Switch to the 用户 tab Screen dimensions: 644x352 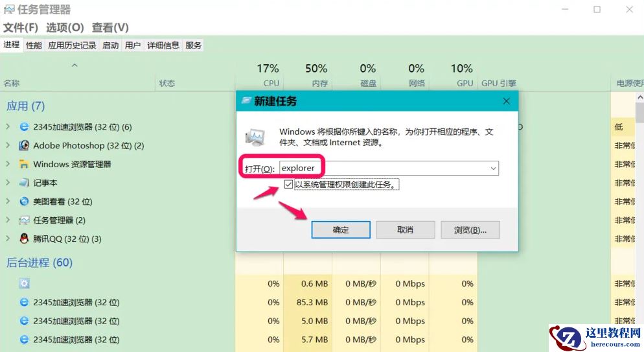pos(133,45)
